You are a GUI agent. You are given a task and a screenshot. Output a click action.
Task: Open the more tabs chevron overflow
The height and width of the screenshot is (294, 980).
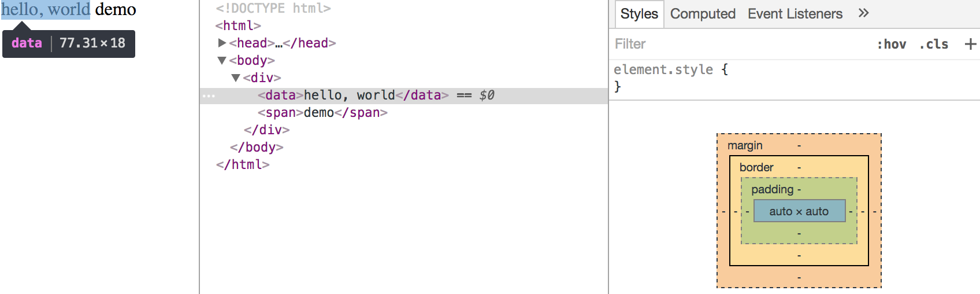[863, 13]
